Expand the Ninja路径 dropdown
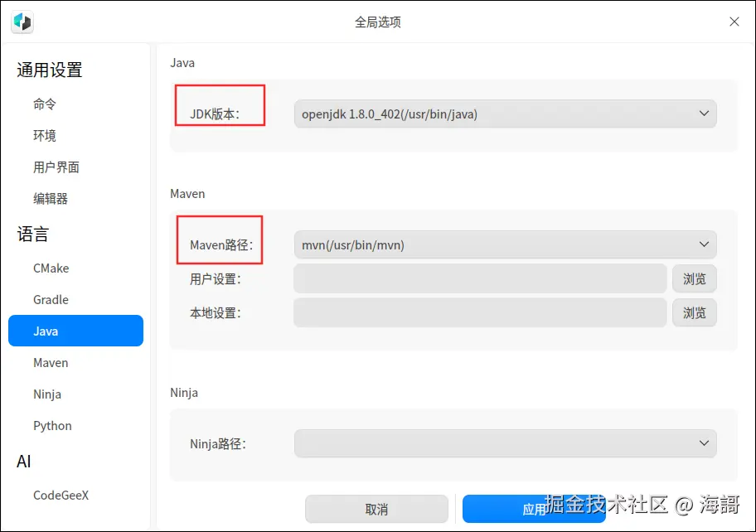 click(x=506, y=443)
